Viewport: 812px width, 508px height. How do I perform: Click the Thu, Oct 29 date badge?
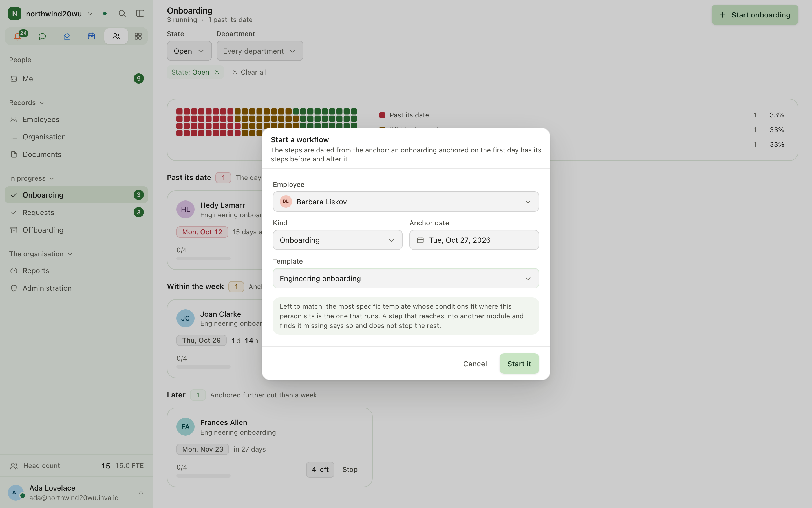[x=201, y=340]
